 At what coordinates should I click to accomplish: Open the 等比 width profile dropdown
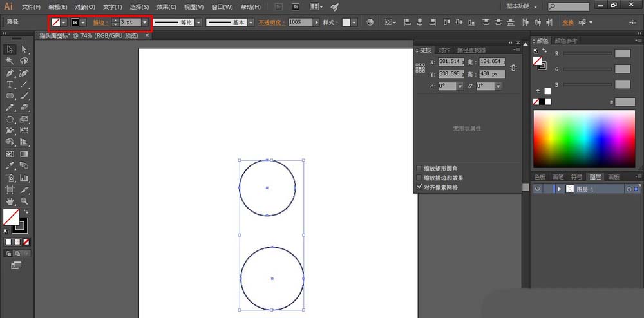tap(198, 23)
